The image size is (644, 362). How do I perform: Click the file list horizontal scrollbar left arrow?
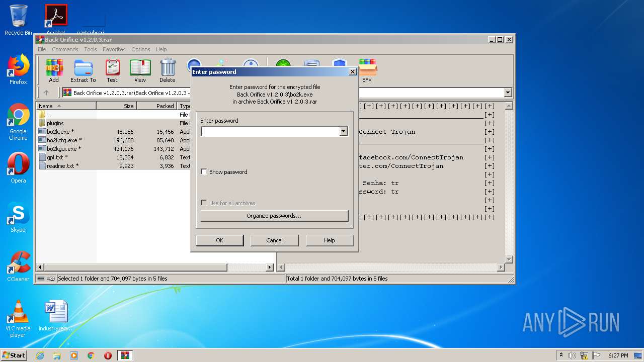pyautogui.click(x=40, y=267)
